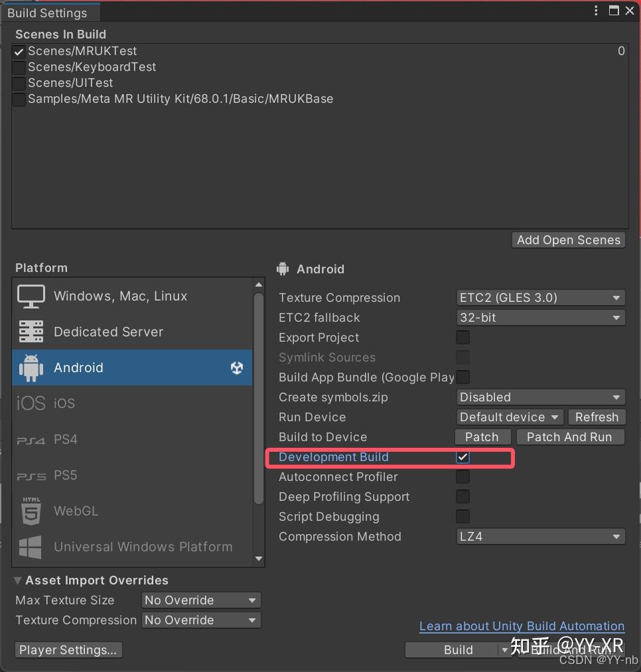The width and height of the screenshot is (641, 672).
Task: Collapse the Asset Import Overrides section
Action: click(x=18, y=580)
